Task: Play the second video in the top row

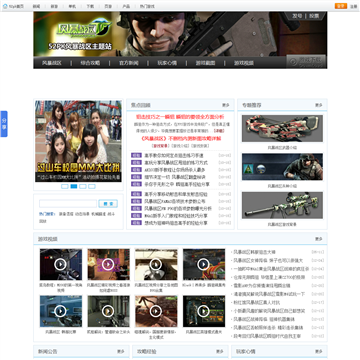Action: pos(108,265)
